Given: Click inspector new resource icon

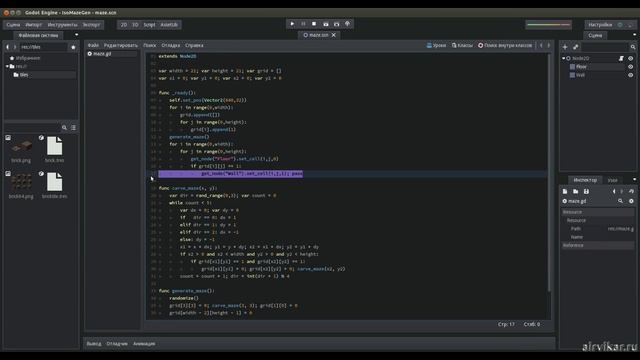Looking at the screenshot, I should [x=565, y=191].
